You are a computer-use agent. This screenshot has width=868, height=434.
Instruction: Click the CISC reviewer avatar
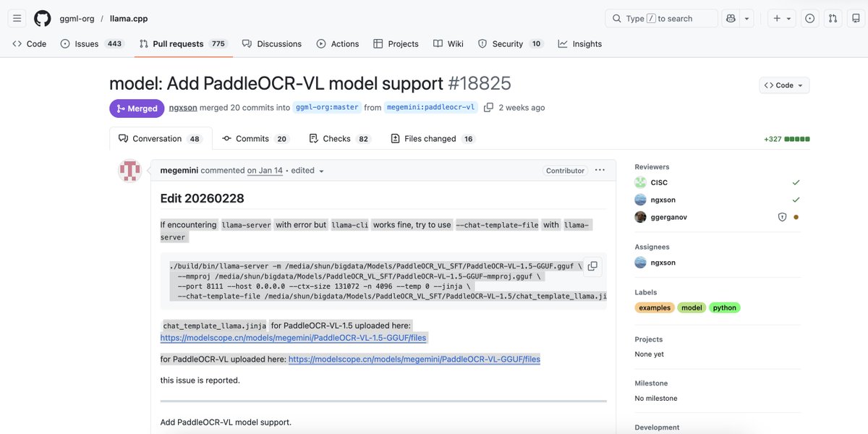(x=640, y=183)
